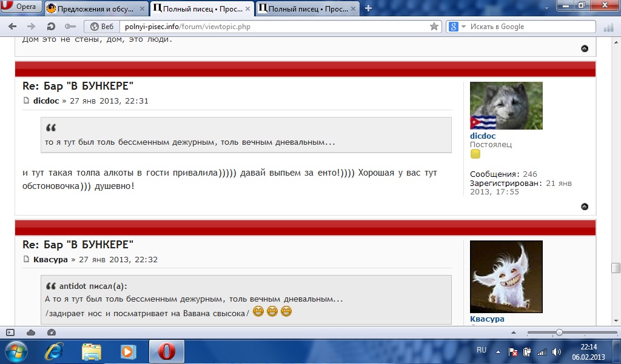Switch the RU input language indicator
This screenshot has width=621, height=364.
pos(482,350)
